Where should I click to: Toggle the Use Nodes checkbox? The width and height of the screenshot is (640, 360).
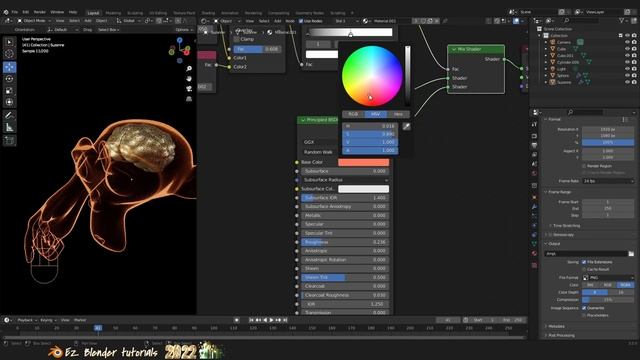click(x=301, y=21)
